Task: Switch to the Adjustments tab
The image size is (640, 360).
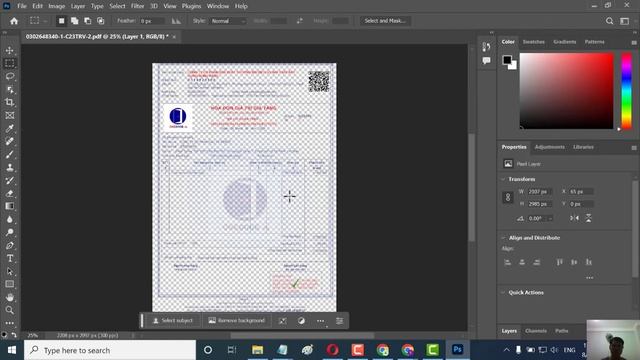Action: (x=549, y=147)
